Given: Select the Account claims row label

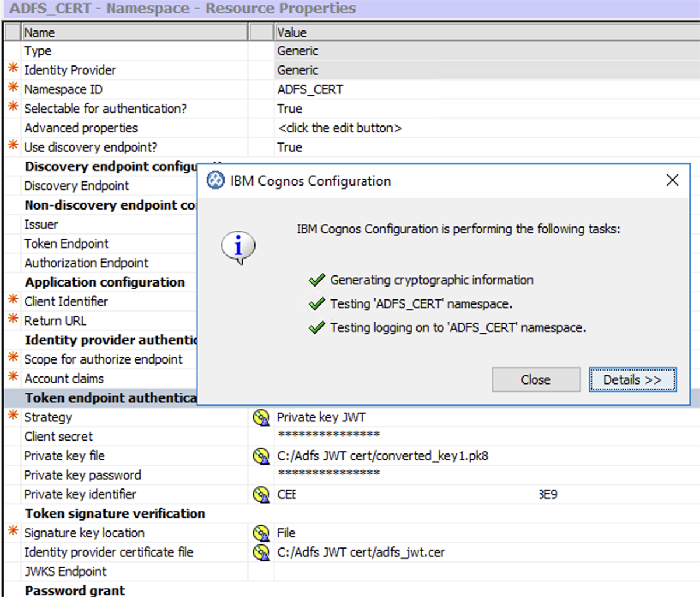Looking at the screenshot, I should point(64,378).
